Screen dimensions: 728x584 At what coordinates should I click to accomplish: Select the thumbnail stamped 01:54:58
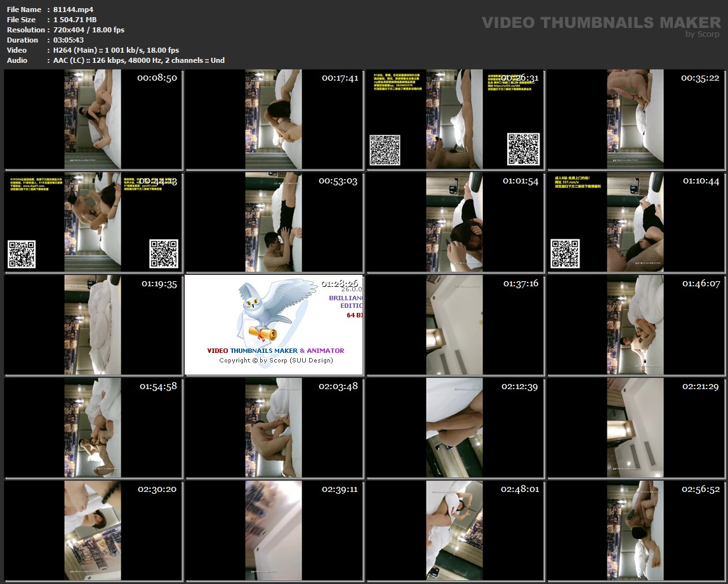coord(93,428)
